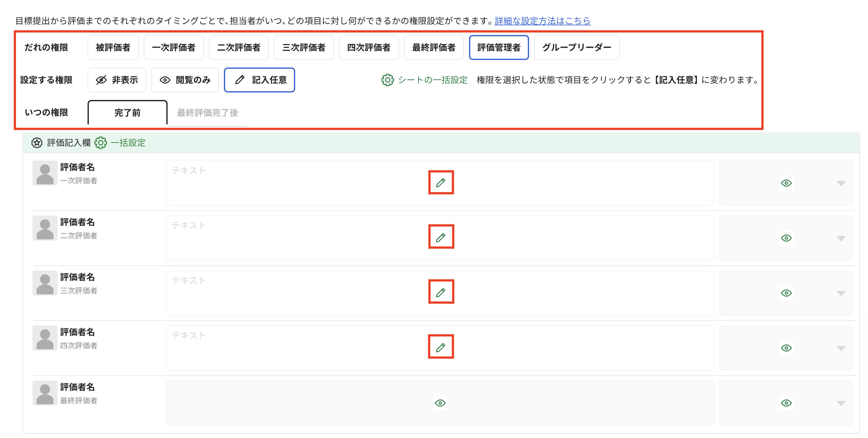Viewport: 868px width, 438px height.
Task: Click avatar of 四次評価者
Action: tap(45, 338)
